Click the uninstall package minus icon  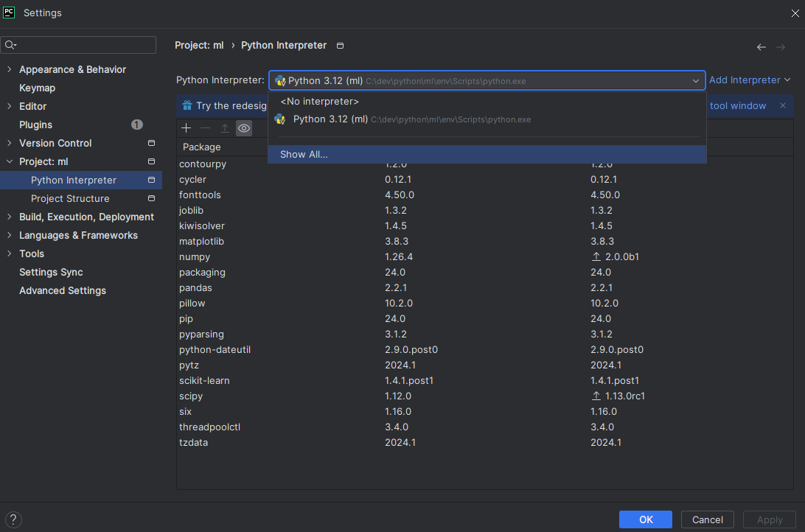pos(206,127)
